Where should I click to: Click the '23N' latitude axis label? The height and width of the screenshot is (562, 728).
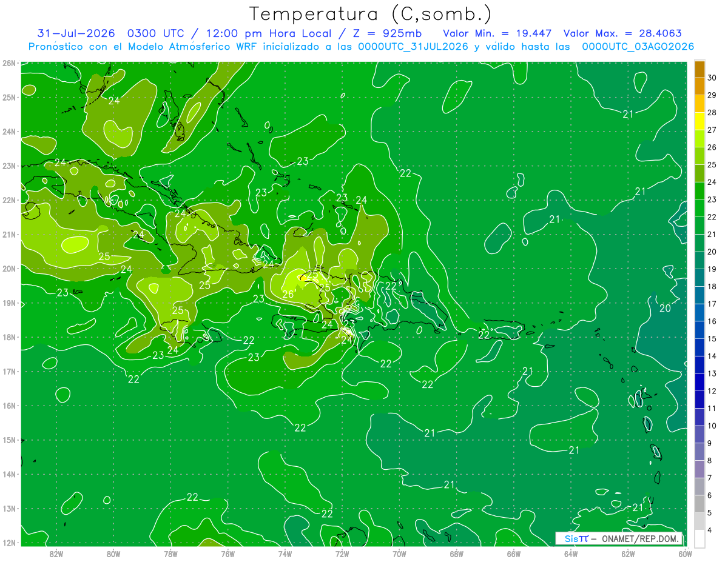10,166
